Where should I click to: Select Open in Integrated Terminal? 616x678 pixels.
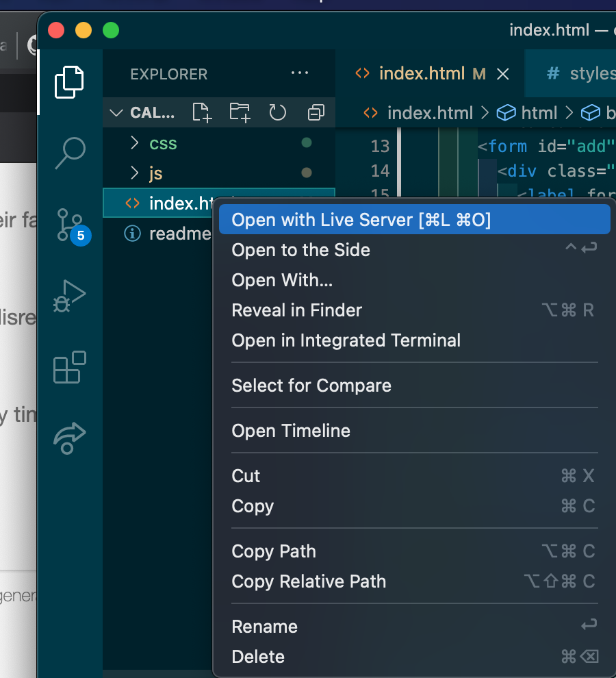346,340
